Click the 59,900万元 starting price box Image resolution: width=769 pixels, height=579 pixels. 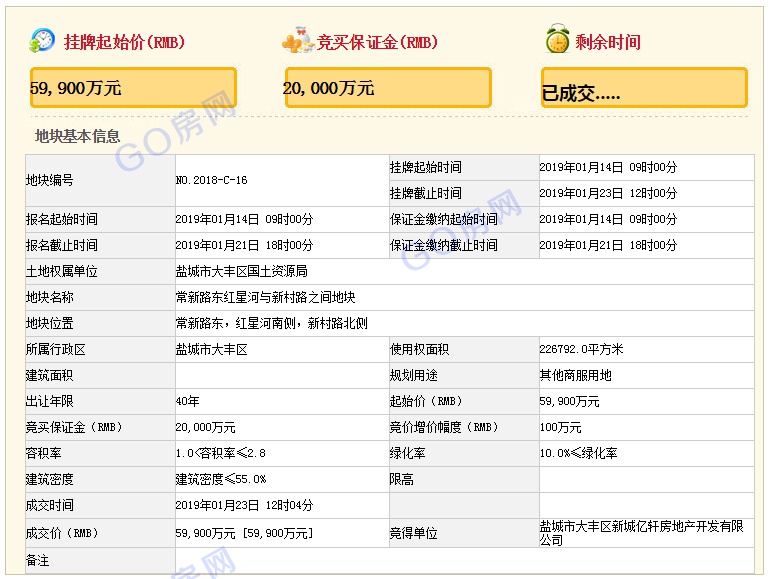tap(133, 88)
